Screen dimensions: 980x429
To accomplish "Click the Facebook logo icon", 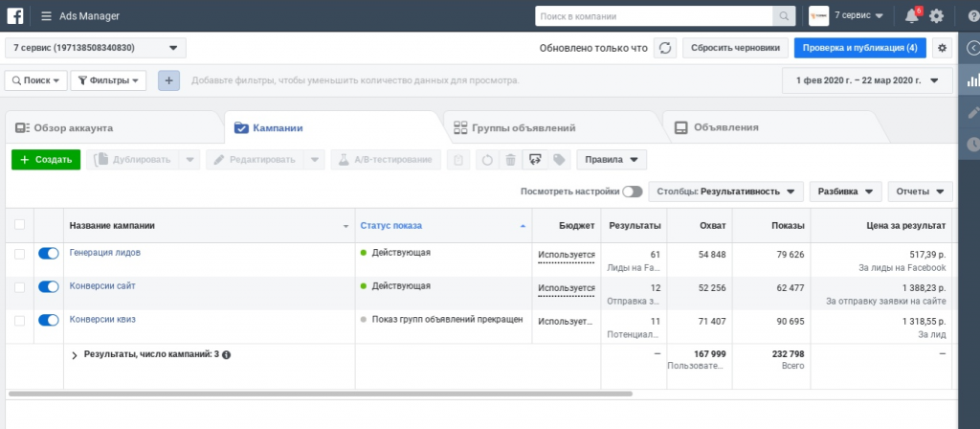I will coord(15,15).
